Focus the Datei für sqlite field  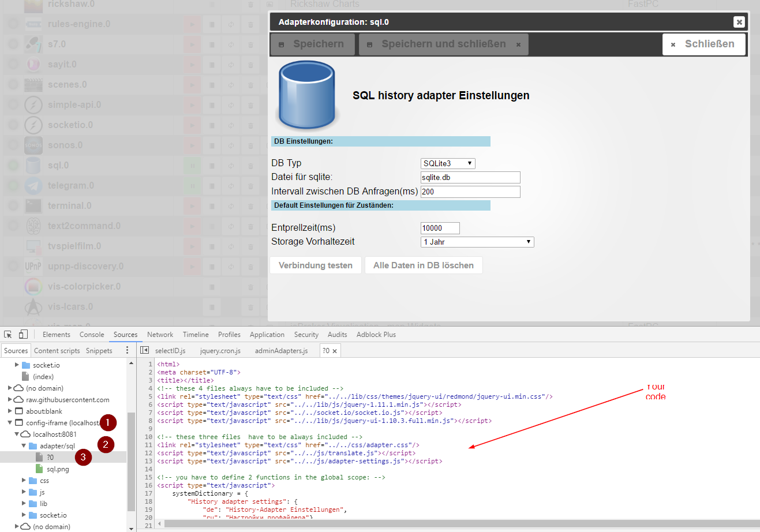(x=470, y=177)
